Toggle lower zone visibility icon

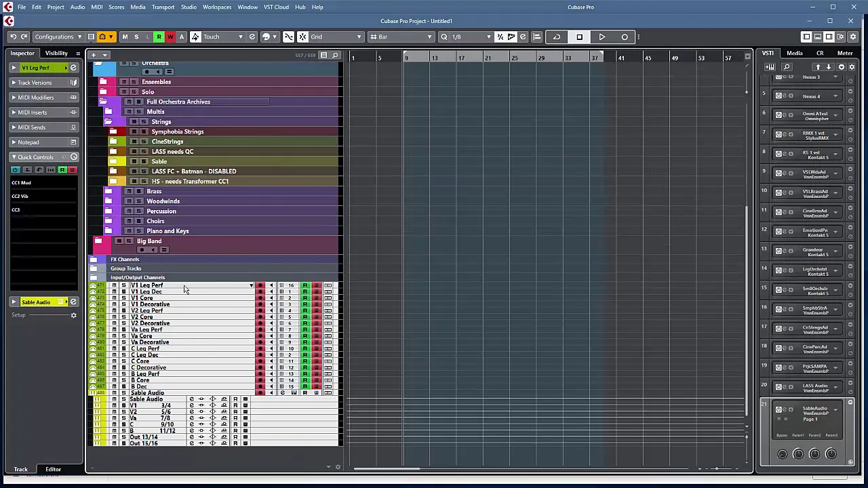coord(818,37)
